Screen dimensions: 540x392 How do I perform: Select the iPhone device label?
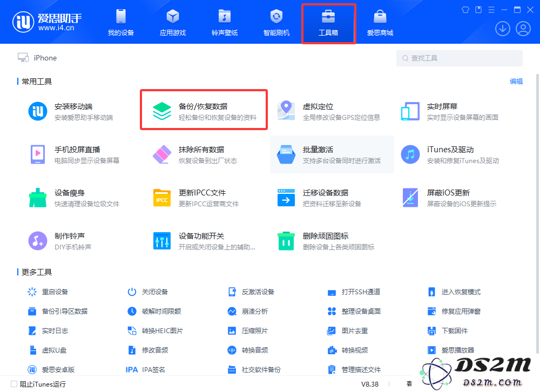[x=45, y=58]
